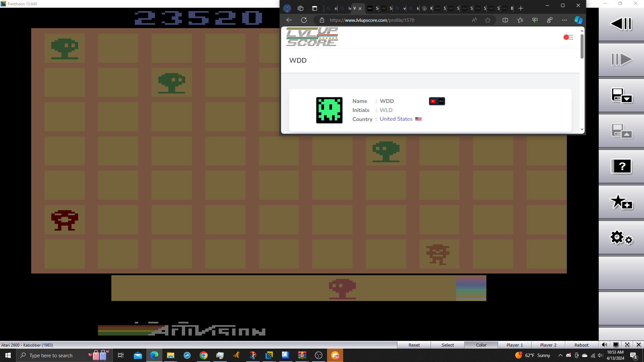Click the Pantheon fullscreen expand icon
Image resolution: width=644 pixels, height=362 pixels.
pyautogui.click(x=627, y=345)
